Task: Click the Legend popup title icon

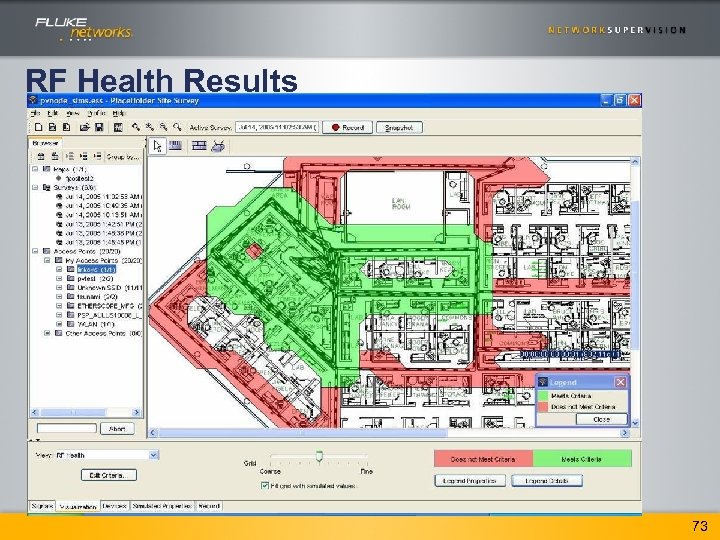Action: pyautogui.click(x=544, y=382)
